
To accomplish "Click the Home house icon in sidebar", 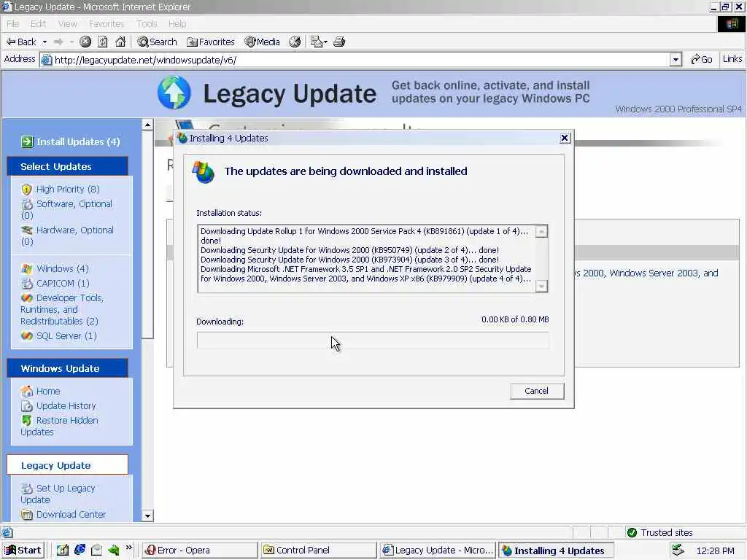I will coord(27,391).
